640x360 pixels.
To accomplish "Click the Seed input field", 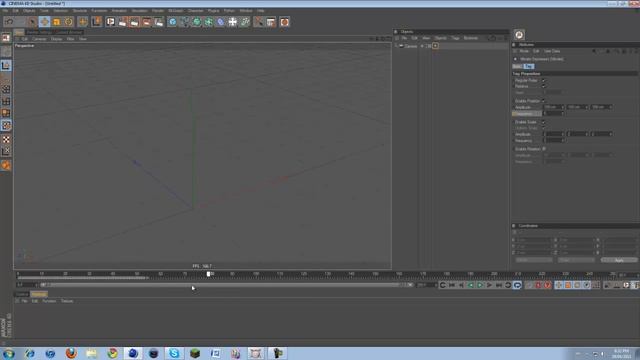I will (x=552, y=93).
